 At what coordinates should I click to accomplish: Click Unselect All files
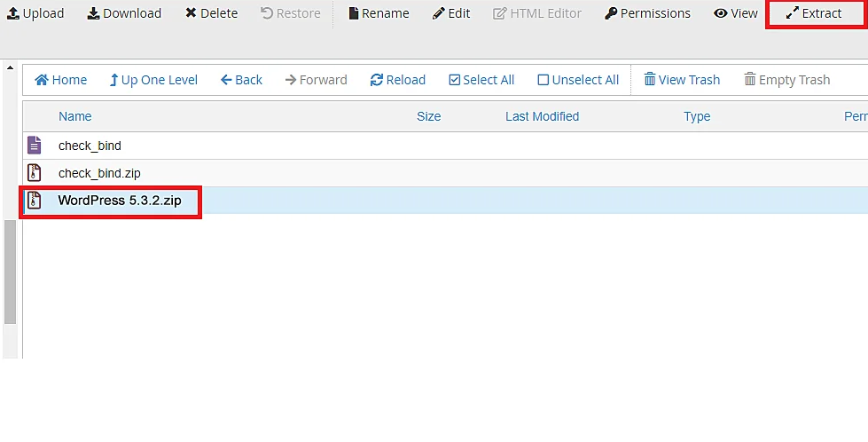click(578, 80)
